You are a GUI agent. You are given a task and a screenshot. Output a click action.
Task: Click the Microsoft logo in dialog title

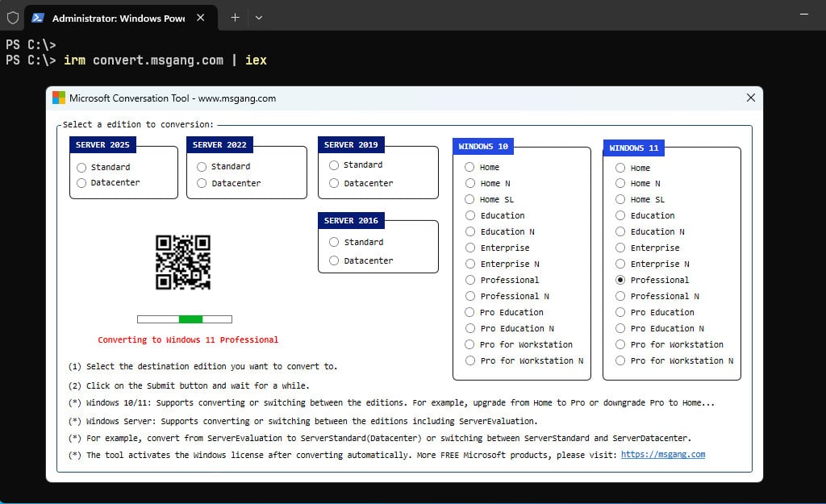click(59, 98)
